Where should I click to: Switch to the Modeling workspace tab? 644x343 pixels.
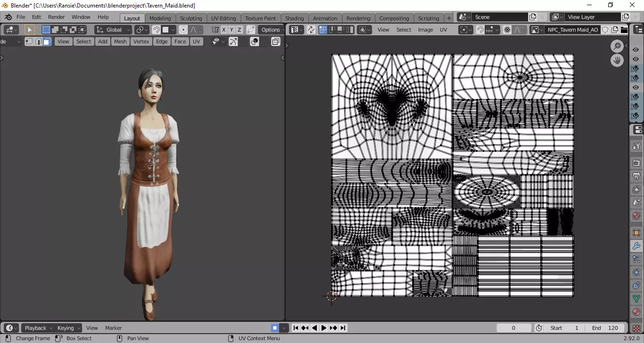coord(160,18)
